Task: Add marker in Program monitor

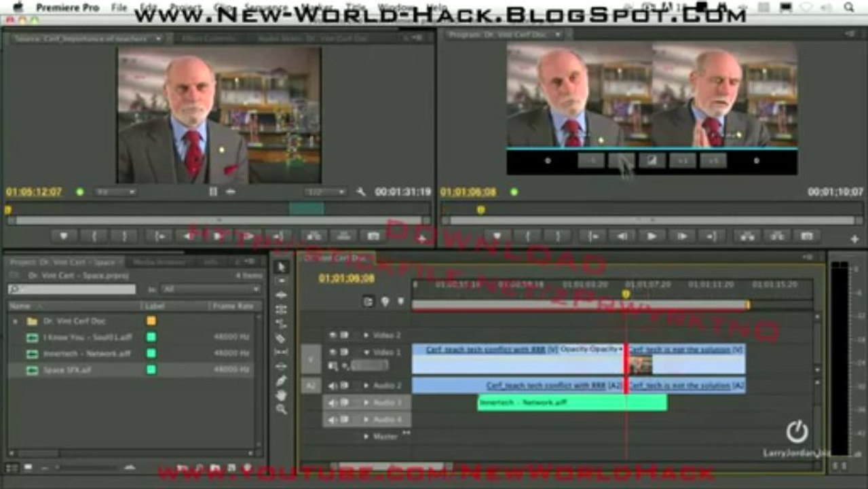Action: pyautogui.click(x=497, y=236)
